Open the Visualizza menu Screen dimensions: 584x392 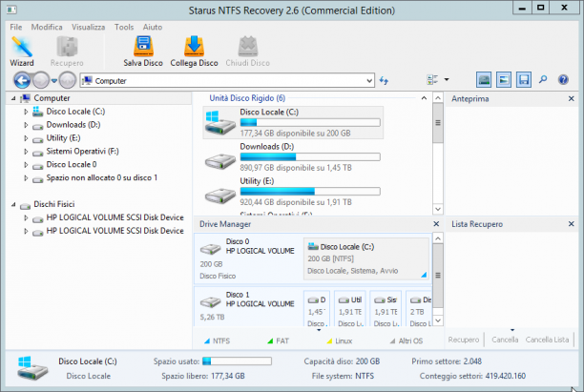coord(89,27)
